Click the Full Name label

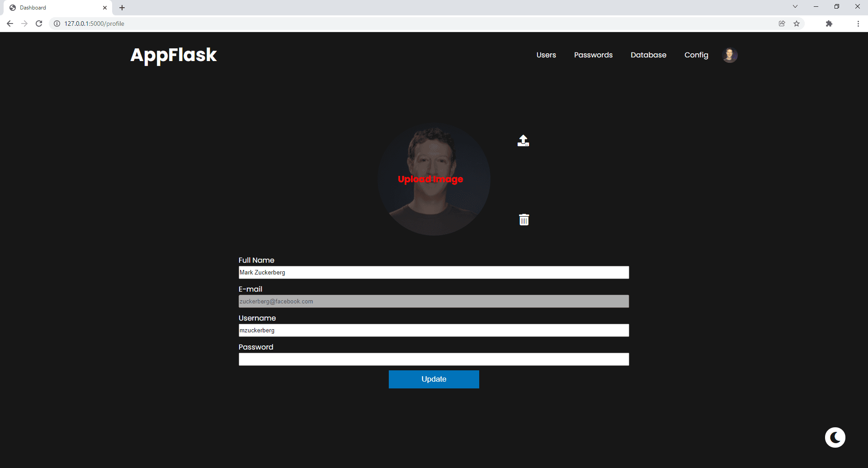pyautogui.click(x=256, y=260)
